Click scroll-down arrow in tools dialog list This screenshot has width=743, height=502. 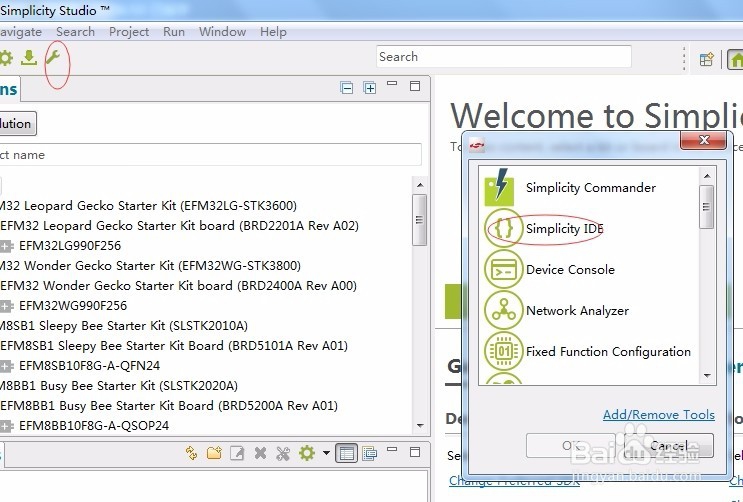(x=707, y=376)
